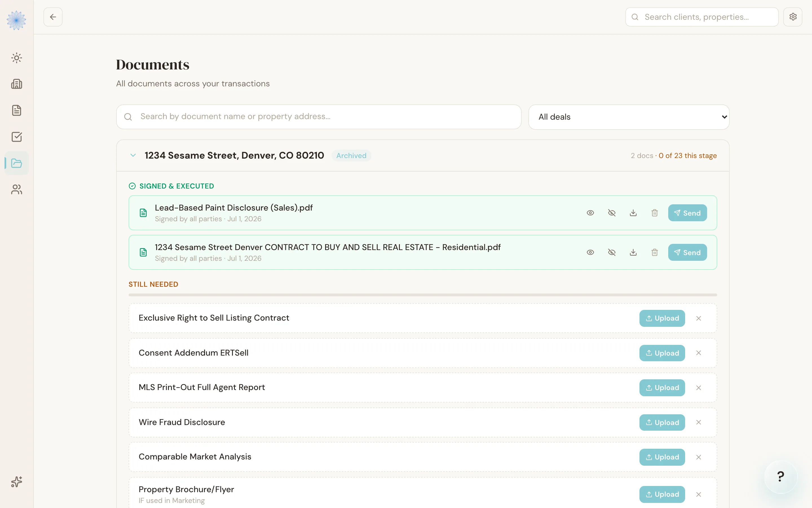This screenshot has width=812, height=508.
Task: Upload Property Brochure/Flyer document
Action: point(662,494)
